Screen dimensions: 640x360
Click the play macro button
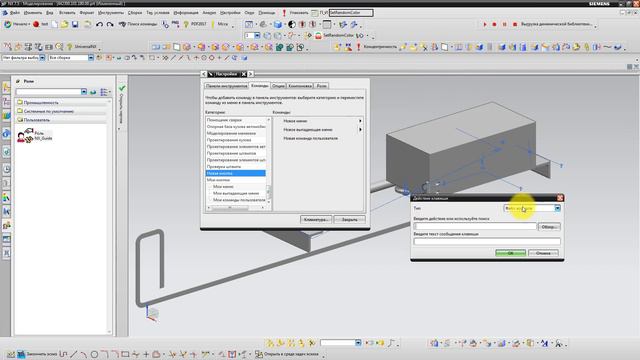[484, 24]
